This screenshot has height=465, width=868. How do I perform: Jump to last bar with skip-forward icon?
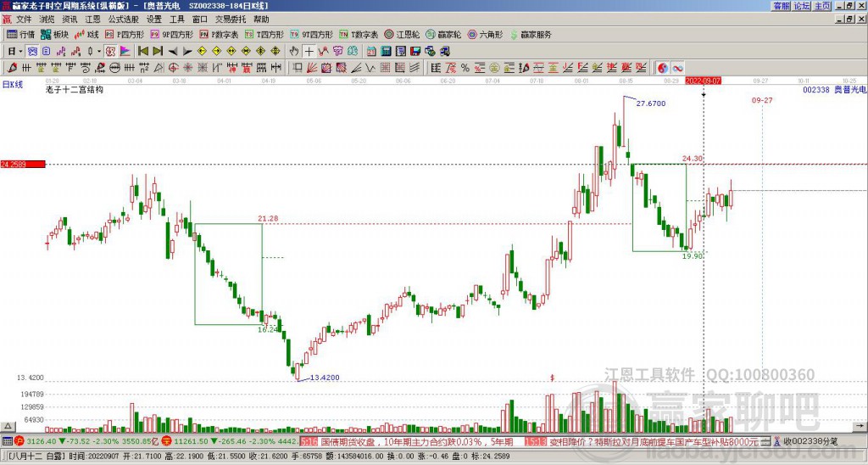[x=158, y=52]
